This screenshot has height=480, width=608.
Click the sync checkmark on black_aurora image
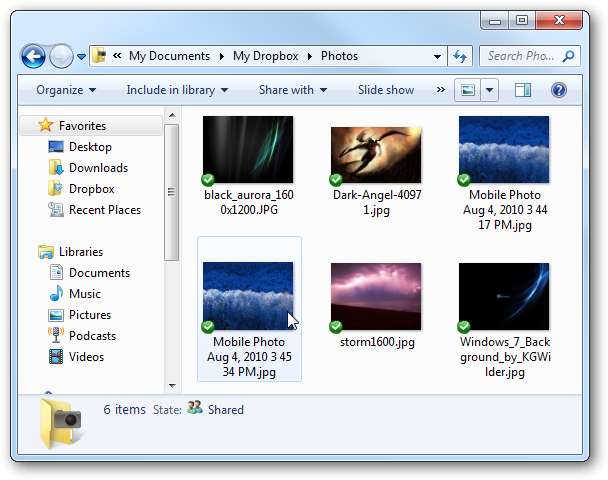[208, 180]
